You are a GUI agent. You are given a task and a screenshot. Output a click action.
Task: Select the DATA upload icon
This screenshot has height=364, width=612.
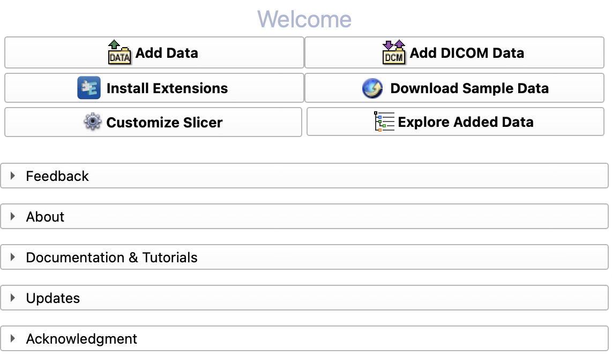tap(119, 52)
